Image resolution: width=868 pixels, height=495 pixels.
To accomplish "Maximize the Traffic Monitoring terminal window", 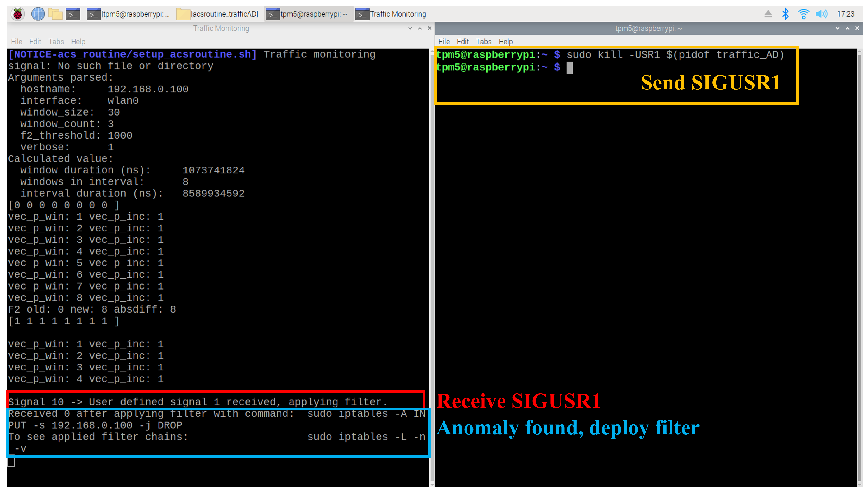I will coord(420,28).
